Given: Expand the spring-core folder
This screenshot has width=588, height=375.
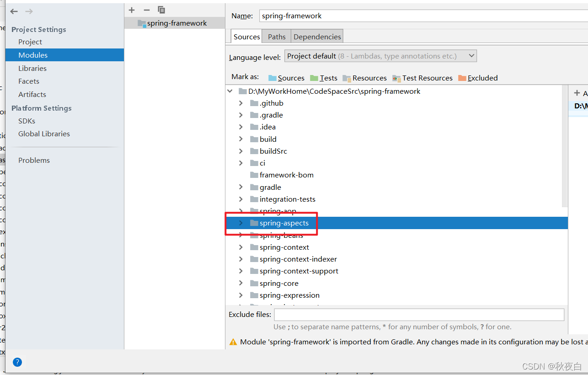Looking at the screenshot, I should tap(241, 283).
